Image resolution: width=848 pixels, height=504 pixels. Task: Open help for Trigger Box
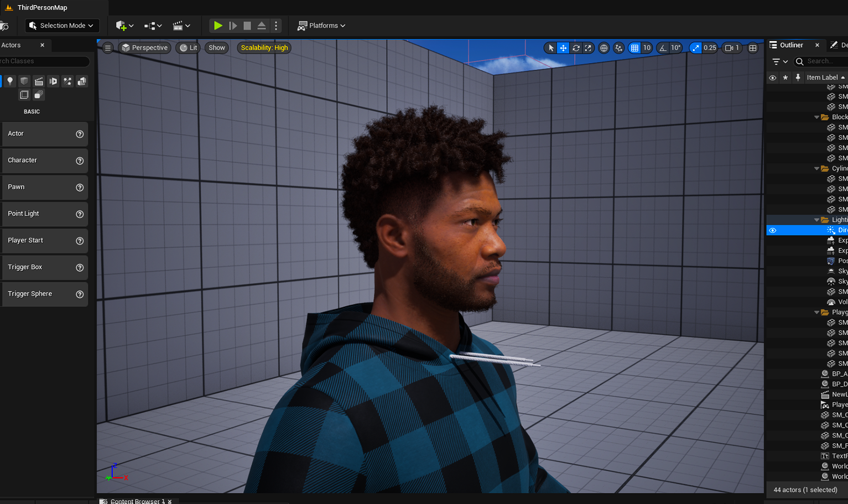pyautogui.click(x=80, y=267)
